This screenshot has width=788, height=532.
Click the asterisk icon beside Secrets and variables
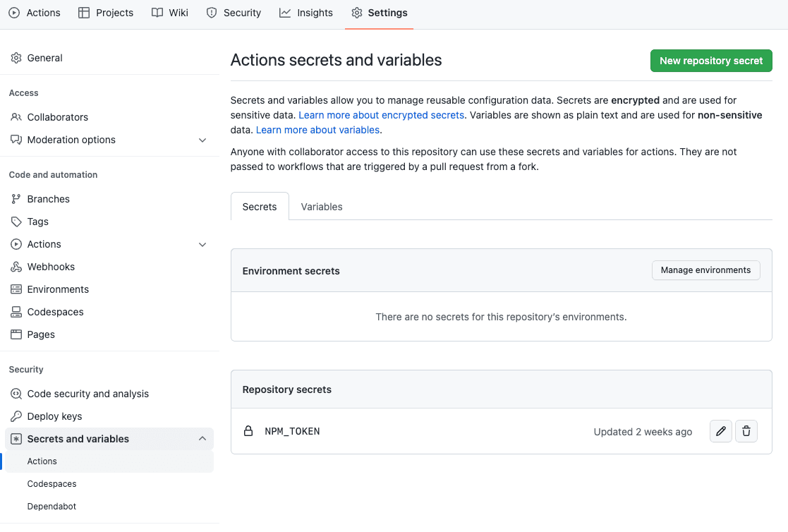[16, 439]
